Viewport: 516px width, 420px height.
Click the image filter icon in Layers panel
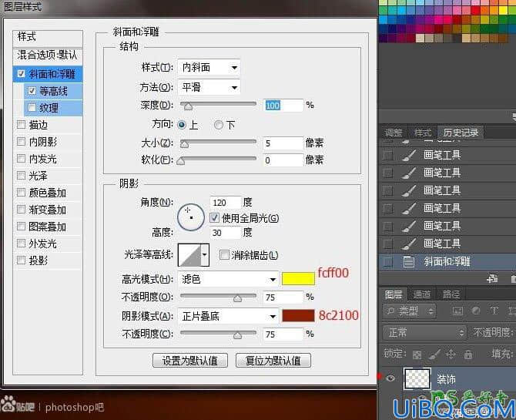pos(457,311)
